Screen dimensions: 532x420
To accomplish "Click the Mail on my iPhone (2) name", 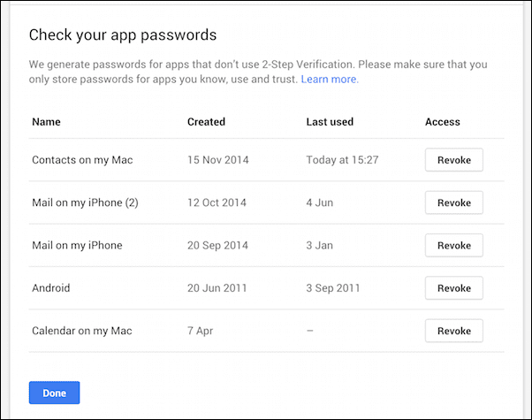I will tap(85, 202).
